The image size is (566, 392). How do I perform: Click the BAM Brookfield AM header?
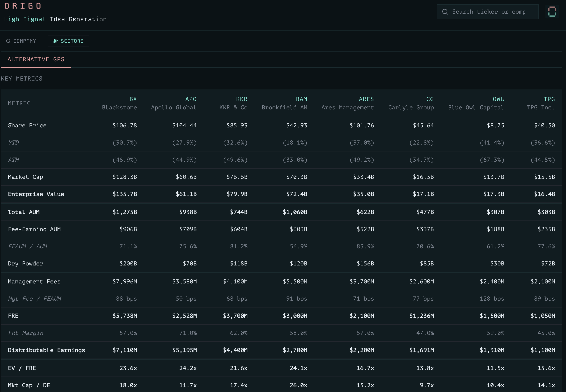pyautogui.click(x=301, y=99)
